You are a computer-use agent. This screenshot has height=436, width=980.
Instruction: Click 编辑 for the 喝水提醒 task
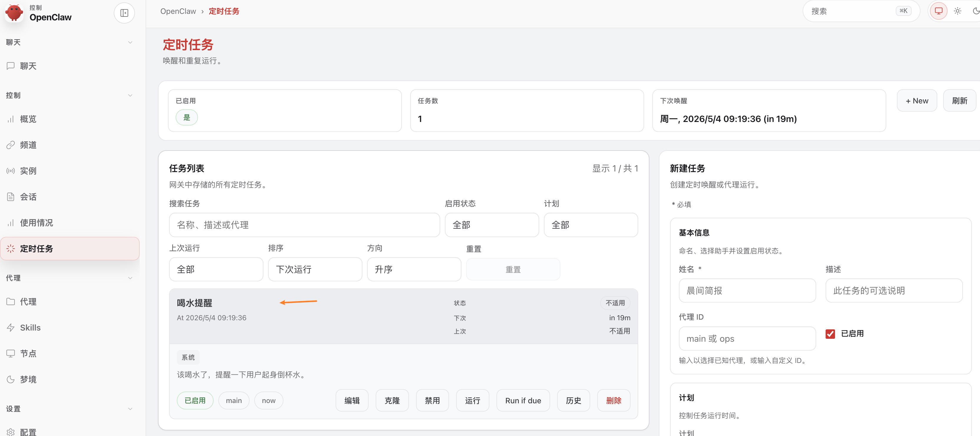(x=352, y=401)
